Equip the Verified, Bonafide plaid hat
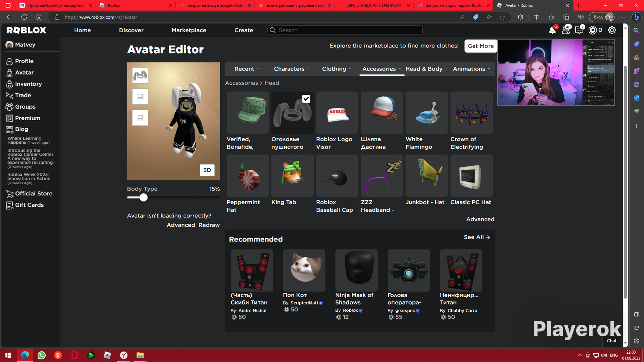 248,113
